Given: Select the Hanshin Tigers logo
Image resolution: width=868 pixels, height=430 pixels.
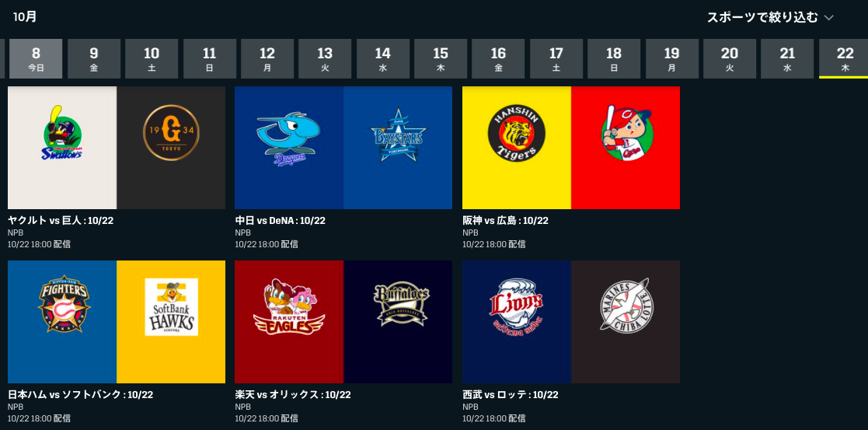Looking at the screenshot, I should (517, 134).
